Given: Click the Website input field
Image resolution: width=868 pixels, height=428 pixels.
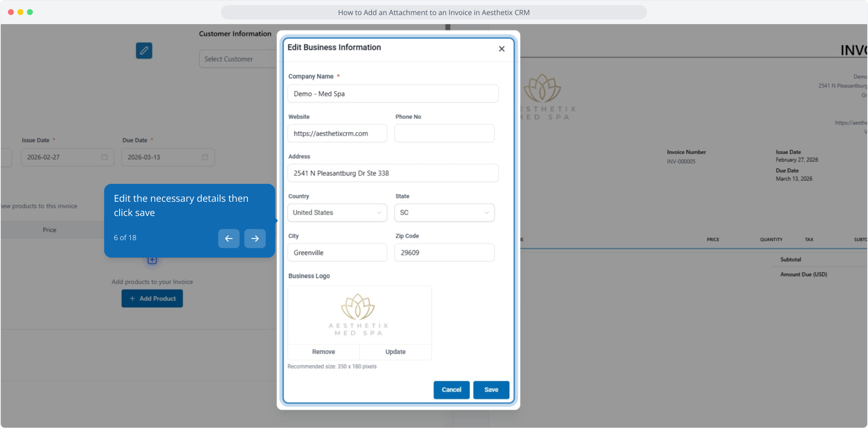Looking at the screenshot, I should tap(337, 134).
